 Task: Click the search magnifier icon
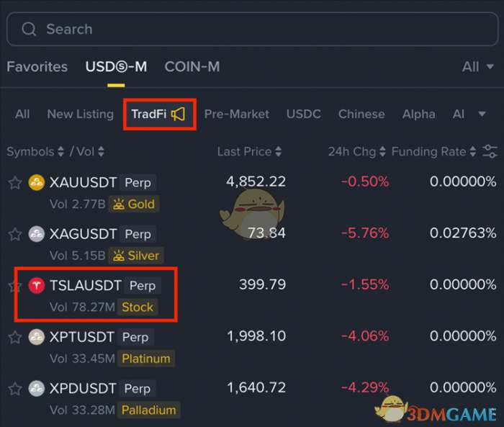pyautogui.click(x=29, y=30)
